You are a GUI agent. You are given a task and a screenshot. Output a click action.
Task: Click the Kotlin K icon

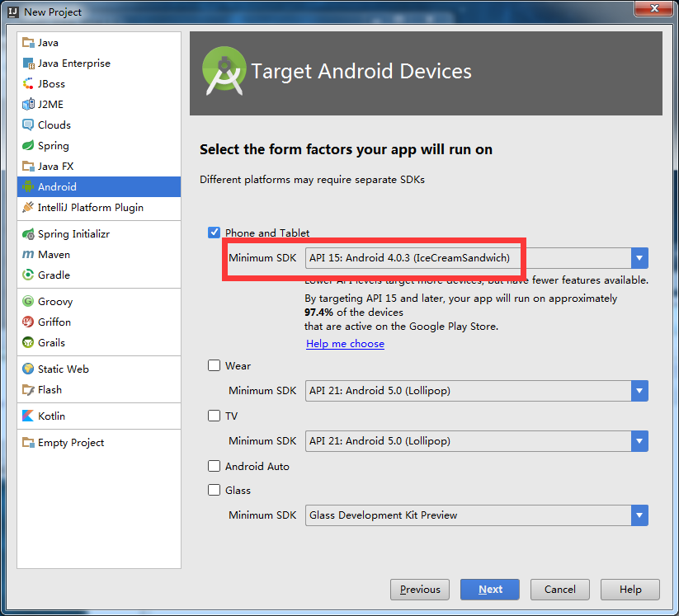click(28, 416)
